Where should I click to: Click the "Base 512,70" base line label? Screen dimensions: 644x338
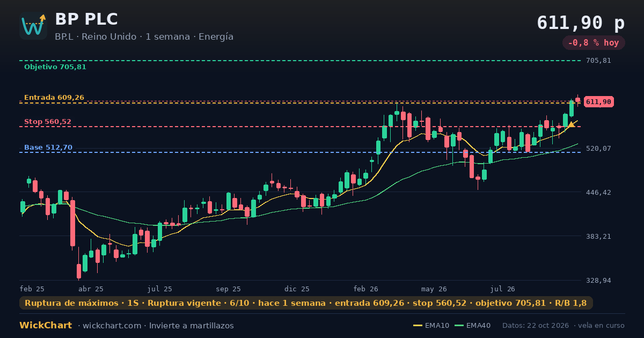(48, 148)
